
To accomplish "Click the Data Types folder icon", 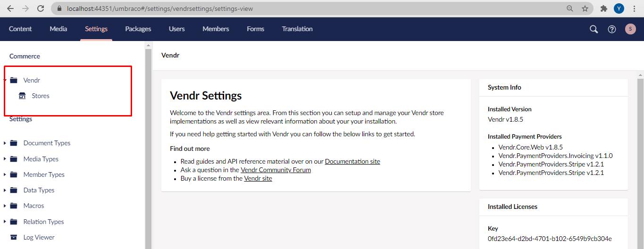I will (x=14, y=190).
